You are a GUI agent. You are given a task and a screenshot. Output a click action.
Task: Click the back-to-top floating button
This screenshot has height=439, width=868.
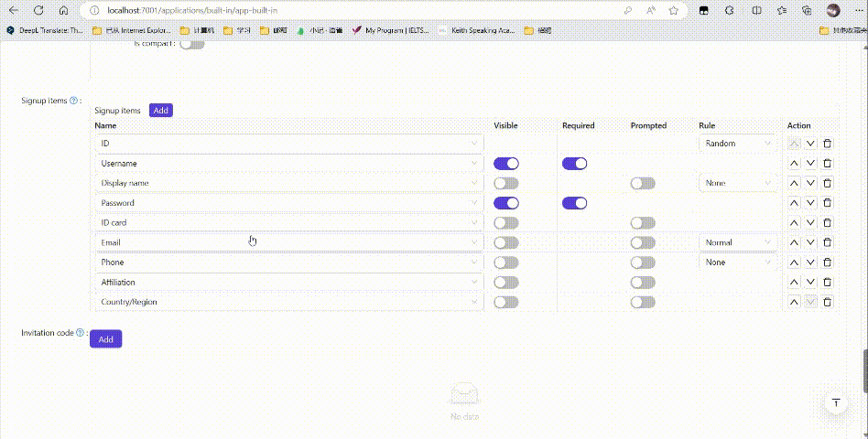pyautogui.click(x=835, y=403)
